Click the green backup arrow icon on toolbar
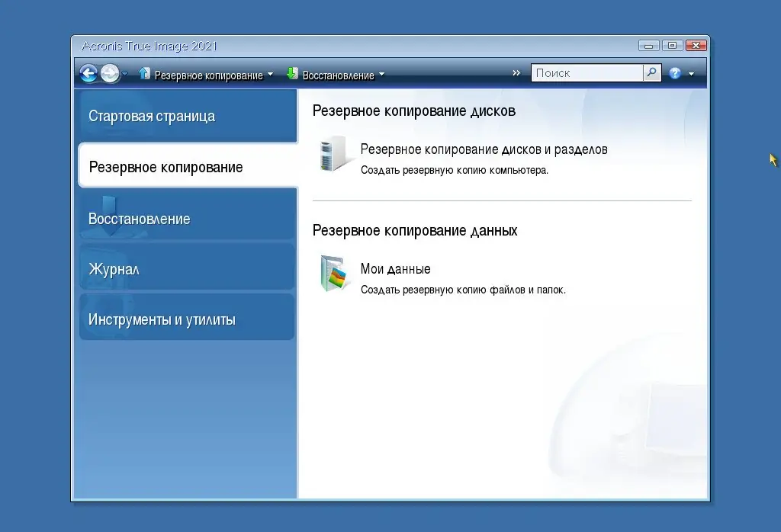Viewport: 781px width, 532px height. (143, 74)
